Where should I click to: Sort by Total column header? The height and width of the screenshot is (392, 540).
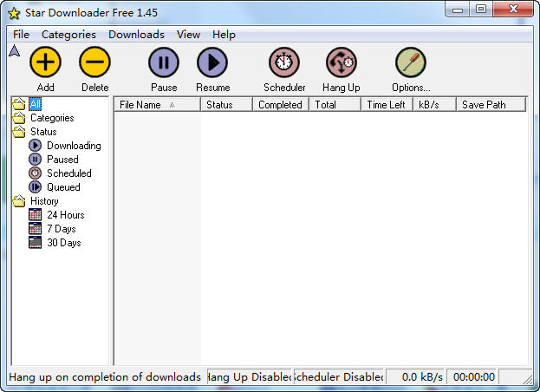(x=335, y=105)
